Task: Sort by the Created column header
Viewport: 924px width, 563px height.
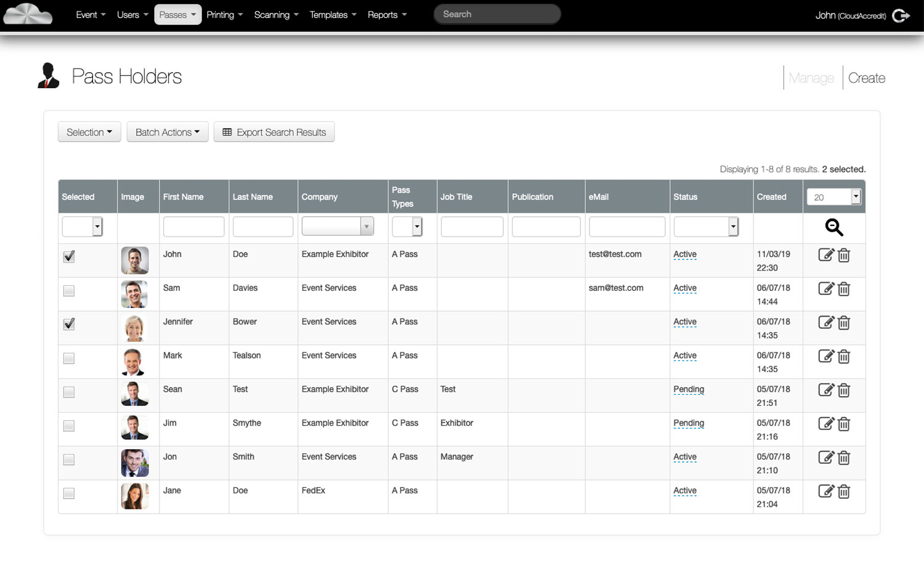Action: click(x=771, y=197)
